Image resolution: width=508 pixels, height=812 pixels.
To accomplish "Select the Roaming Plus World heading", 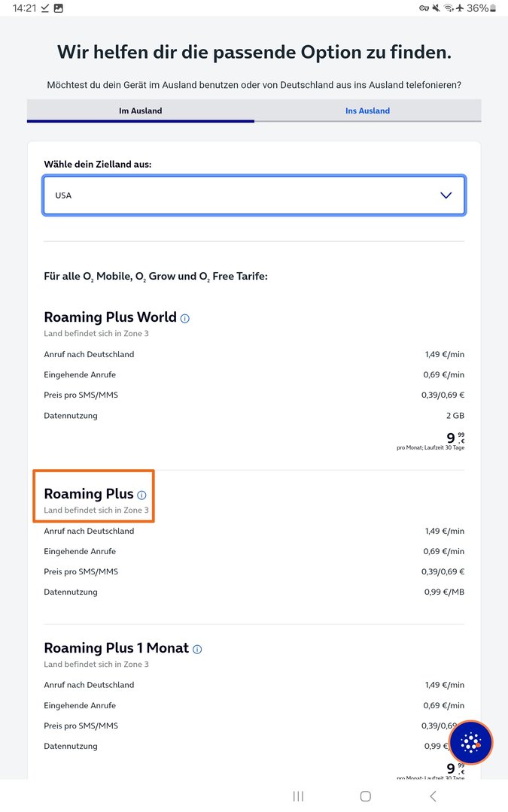I will (110, 317).
